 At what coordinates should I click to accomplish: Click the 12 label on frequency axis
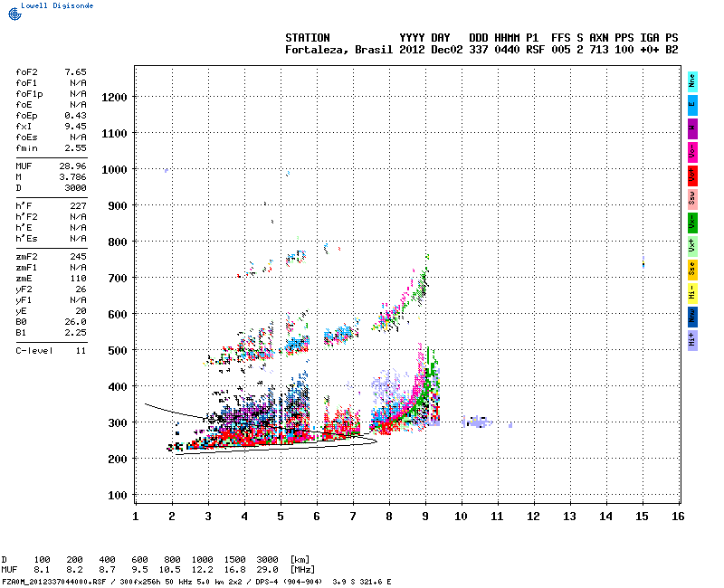[x=533, y=517]
